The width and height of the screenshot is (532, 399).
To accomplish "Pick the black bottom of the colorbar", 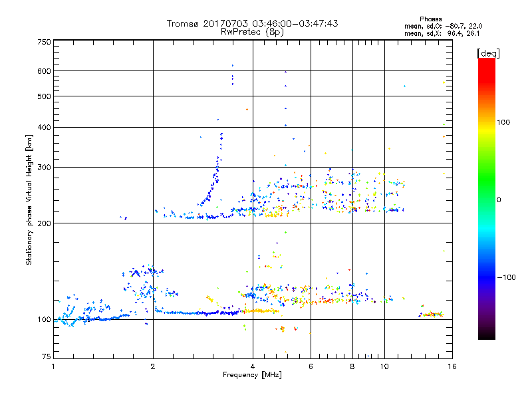I will click(487, 336).
